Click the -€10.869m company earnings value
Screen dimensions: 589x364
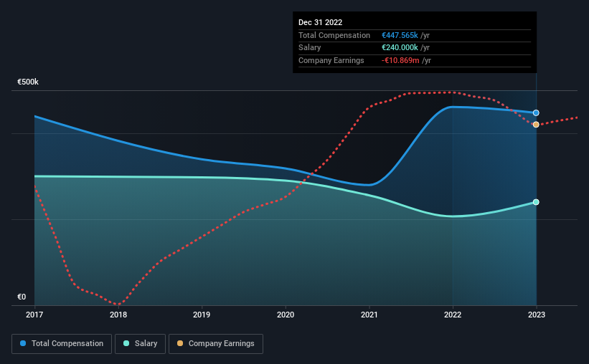click(400, 60)
